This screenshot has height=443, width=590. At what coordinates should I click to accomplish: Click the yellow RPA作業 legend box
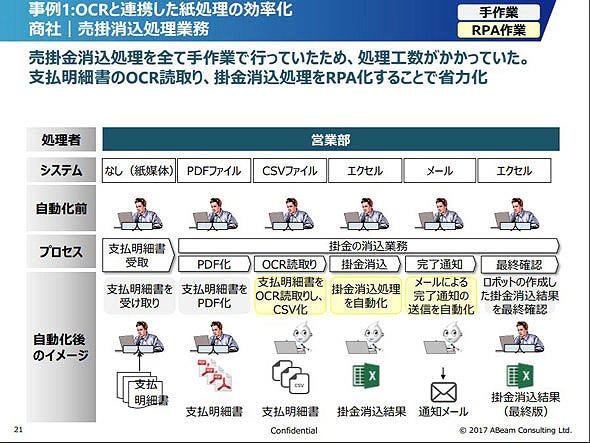coord(499,30)
